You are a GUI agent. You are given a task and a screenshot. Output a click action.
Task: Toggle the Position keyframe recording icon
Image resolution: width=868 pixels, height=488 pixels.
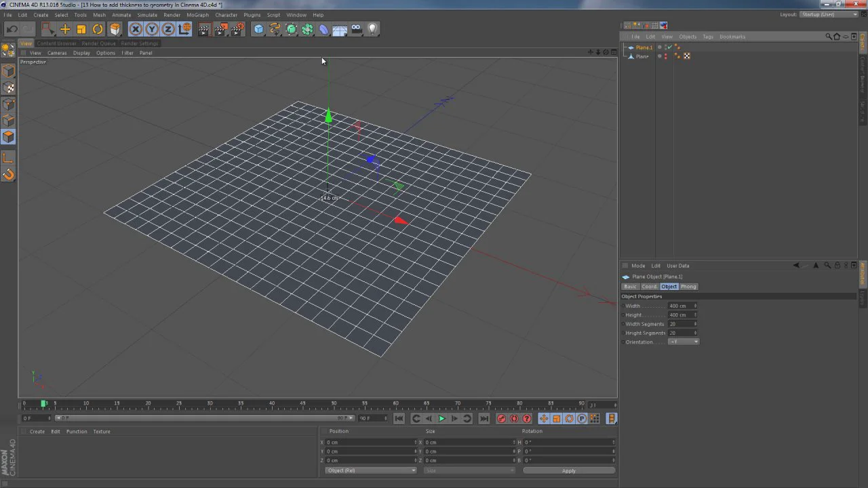(544, 419)
